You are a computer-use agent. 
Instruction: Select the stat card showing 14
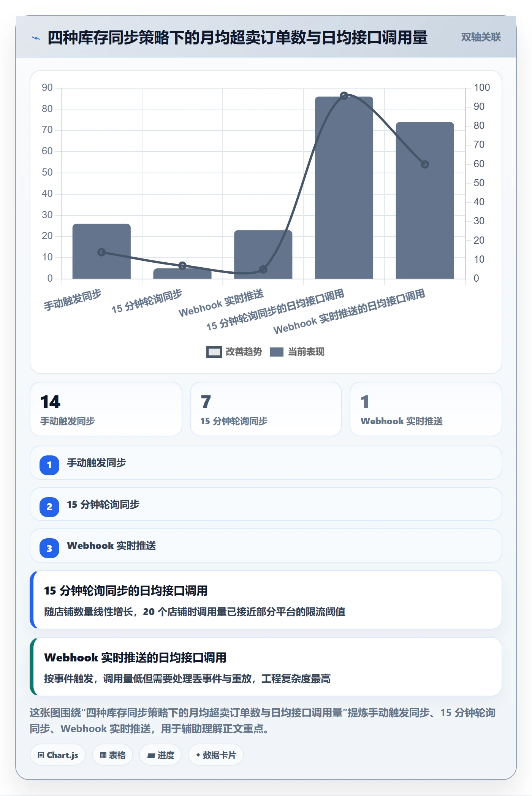106,409
